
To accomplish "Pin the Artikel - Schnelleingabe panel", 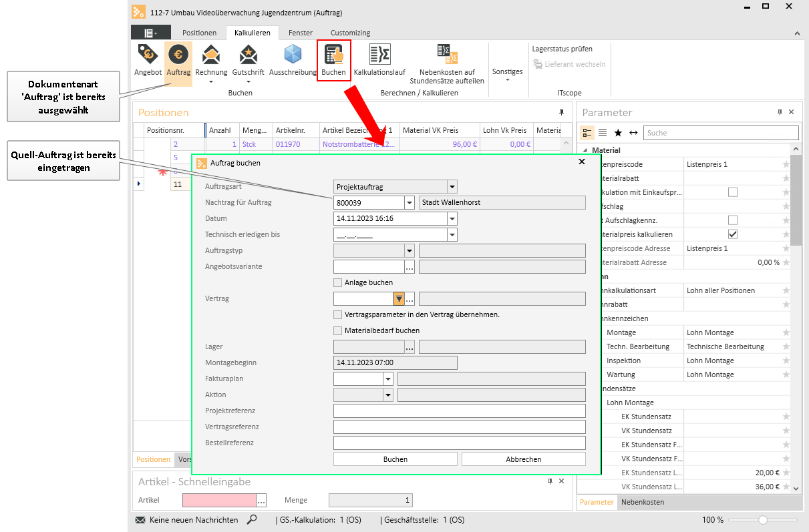I will pos(550,481).
